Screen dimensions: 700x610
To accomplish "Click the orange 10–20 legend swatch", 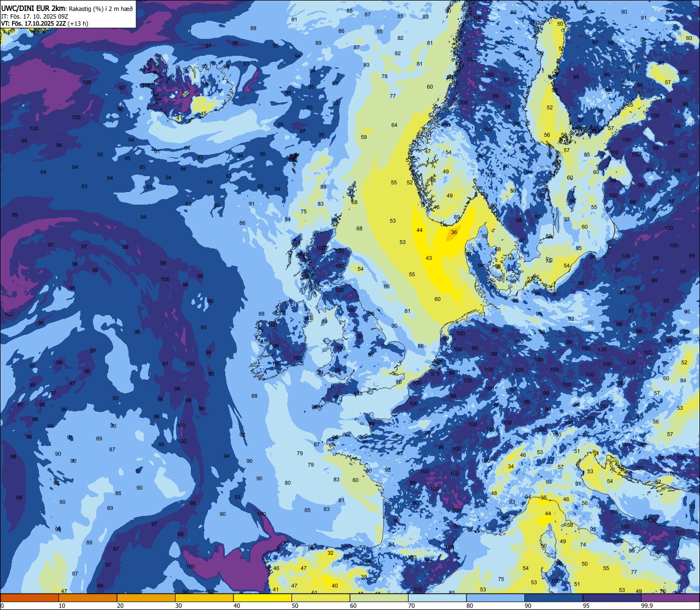I will 87,598.
